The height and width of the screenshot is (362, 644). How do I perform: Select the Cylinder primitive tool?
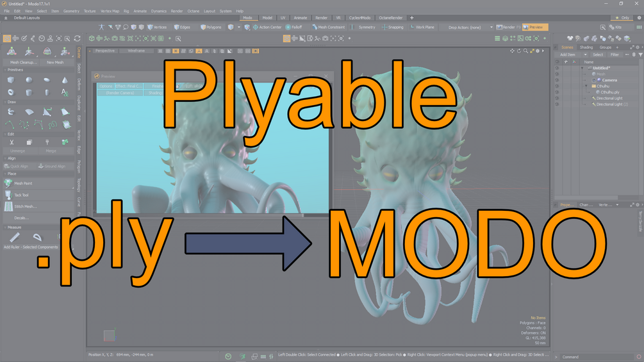[29, 92]
